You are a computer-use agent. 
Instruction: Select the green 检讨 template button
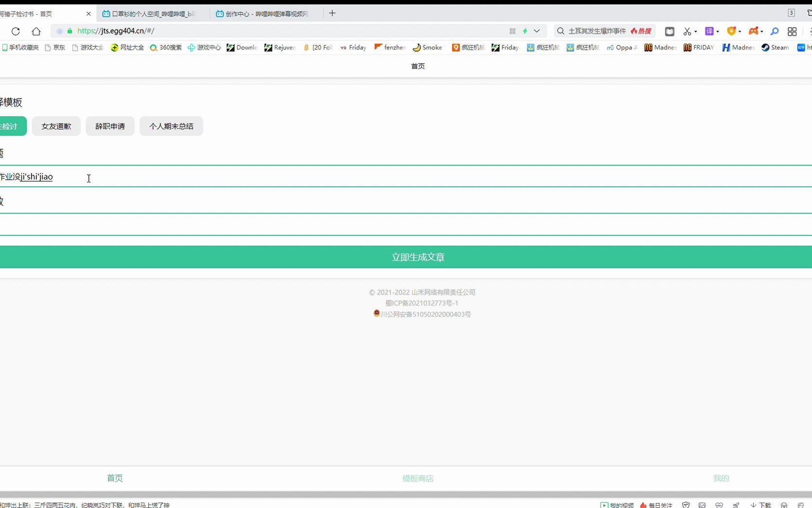pos(13,126)
